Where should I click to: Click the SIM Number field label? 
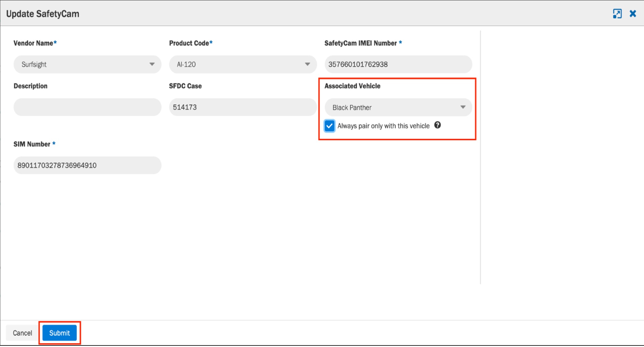[32, 144]
